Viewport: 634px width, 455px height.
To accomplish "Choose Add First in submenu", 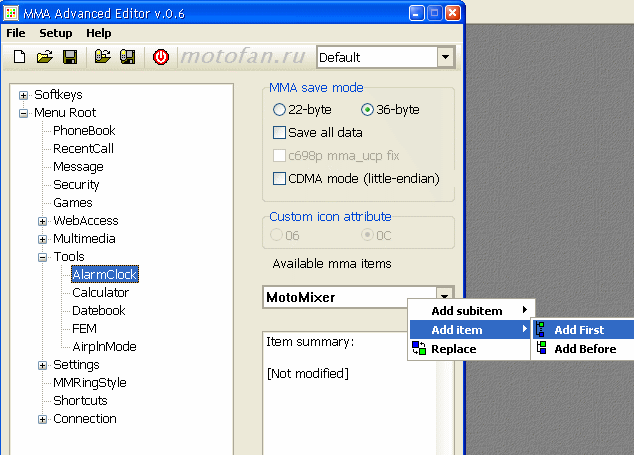I will (583, 330).
